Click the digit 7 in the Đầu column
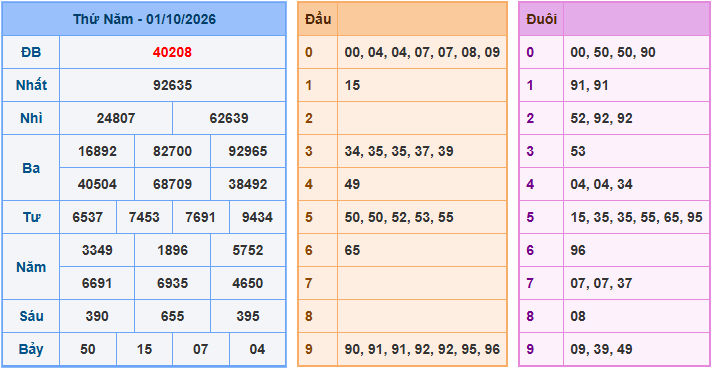The image size is (712, 368). 309,283
